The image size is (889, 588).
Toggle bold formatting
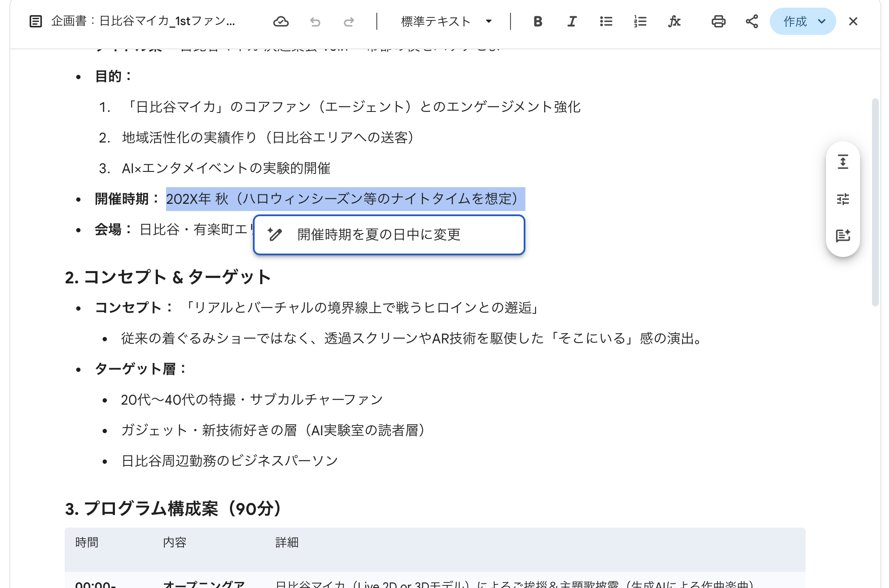pos(538,21)
